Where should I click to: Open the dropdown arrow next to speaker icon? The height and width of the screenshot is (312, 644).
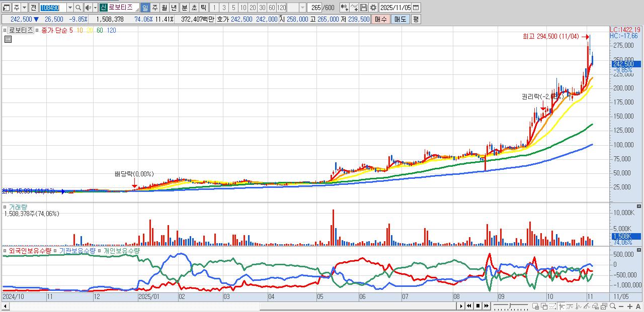click(95, 8)
